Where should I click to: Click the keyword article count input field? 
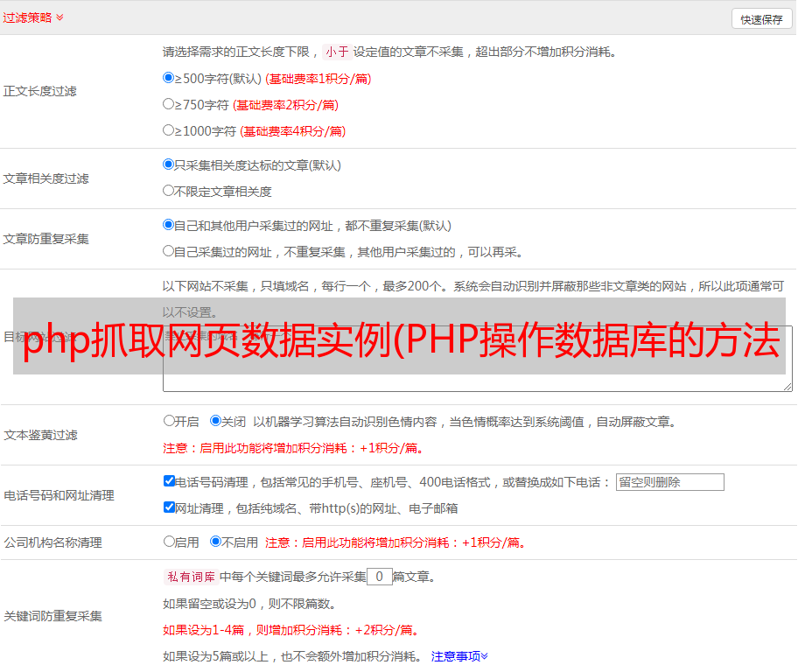point(379,577)
